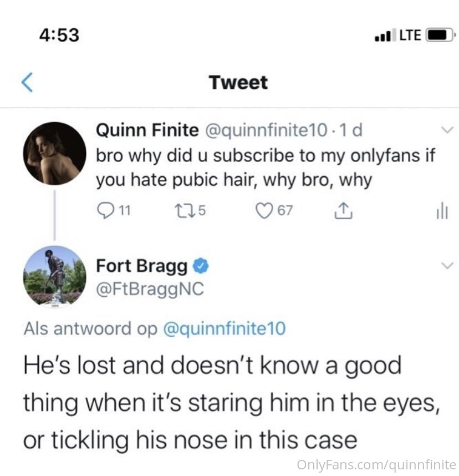Open the dropdown chevron on Fort Bragg's reply
The width and height of the screenshot is (459, 476).
445,266
